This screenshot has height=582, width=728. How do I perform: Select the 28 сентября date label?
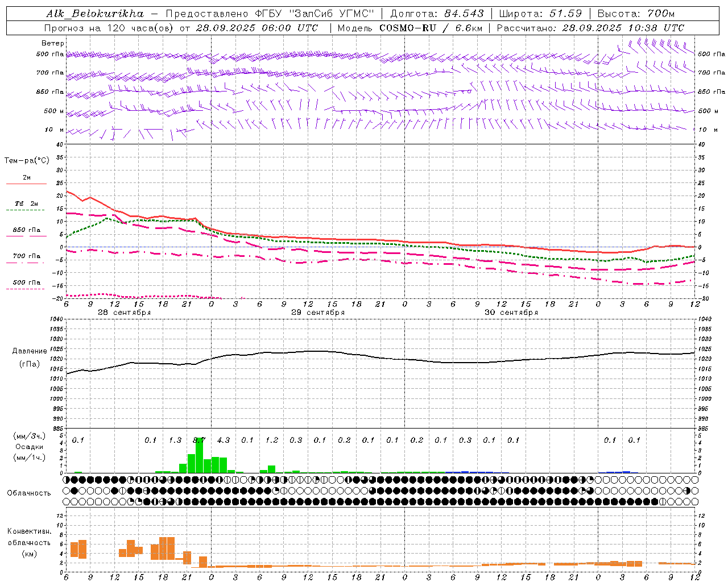point(125,313)
